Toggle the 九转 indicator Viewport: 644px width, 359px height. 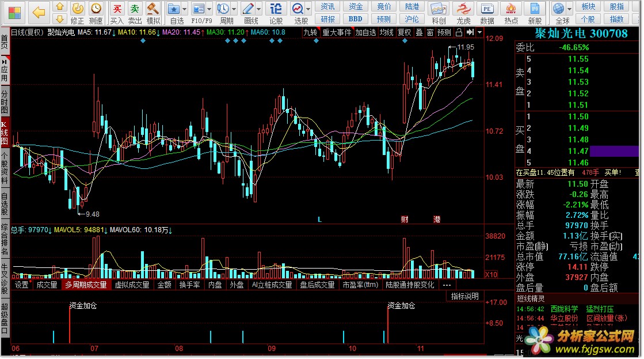click(x=310, y=32)
